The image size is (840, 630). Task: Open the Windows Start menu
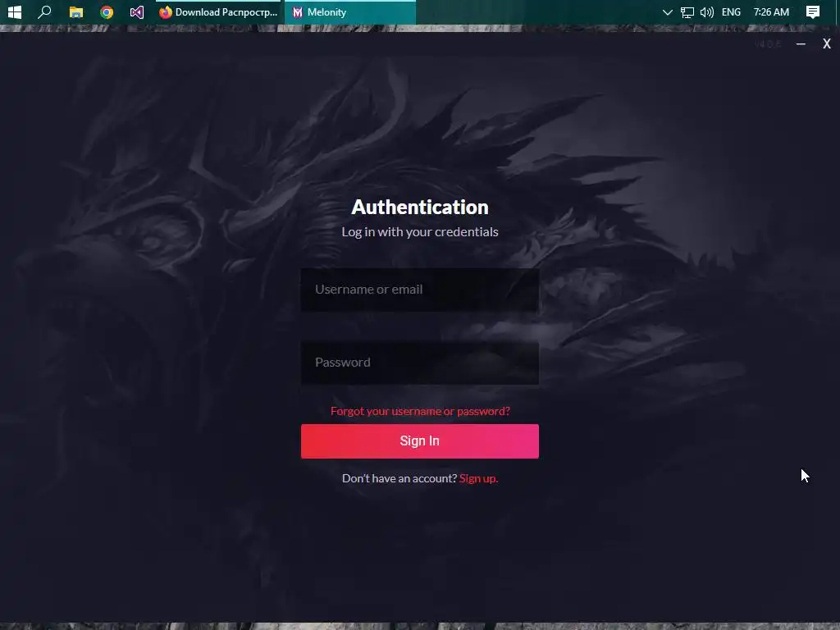[15, 11]
